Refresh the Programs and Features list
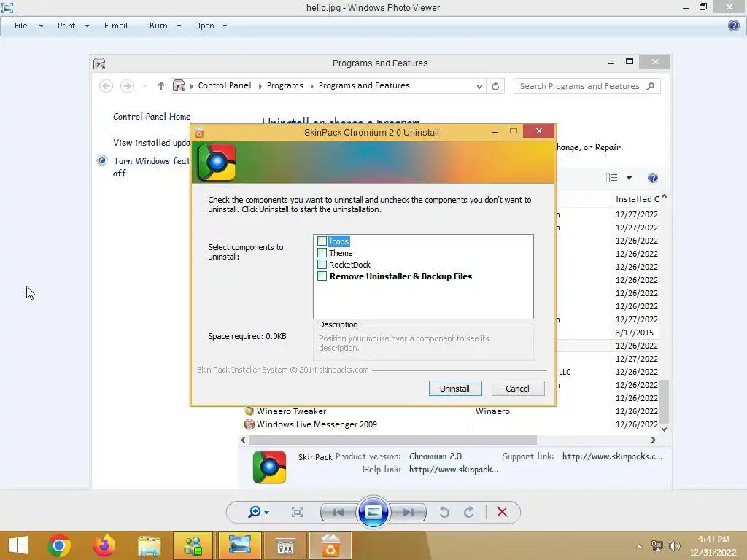This screenshot has height=560, width=747. coord(495,86)
